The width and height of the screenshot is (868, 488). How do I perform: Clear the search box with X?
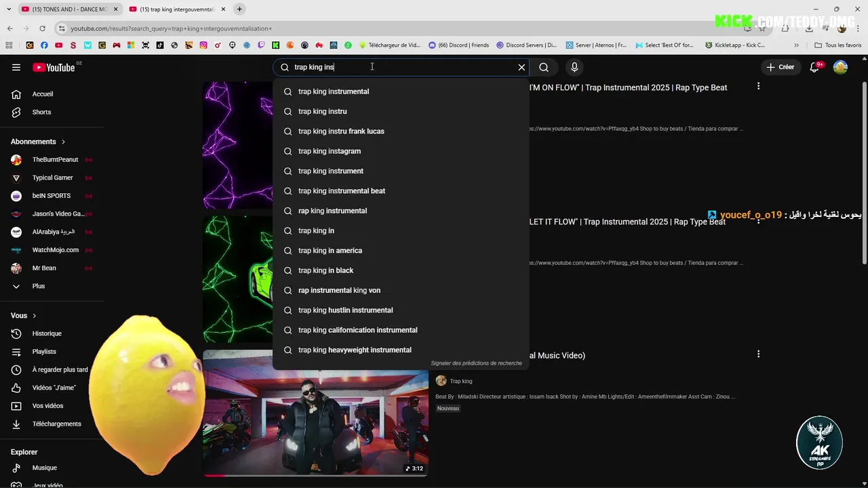(x=521, y=67)
